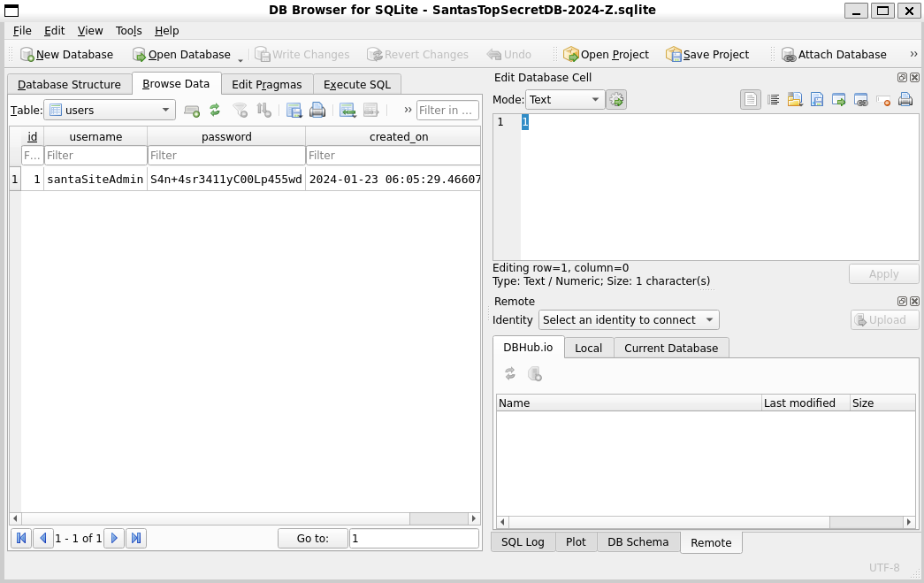The image size is (924, 583).
Task: Open the Identity selection dropdown
Action: tap(629, 320)
